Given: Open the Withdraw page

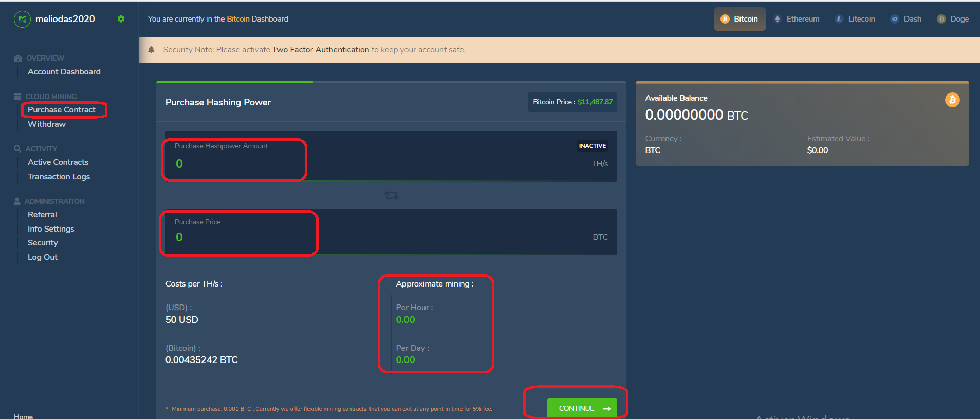Looking at the screenshot, I should 47,124.
